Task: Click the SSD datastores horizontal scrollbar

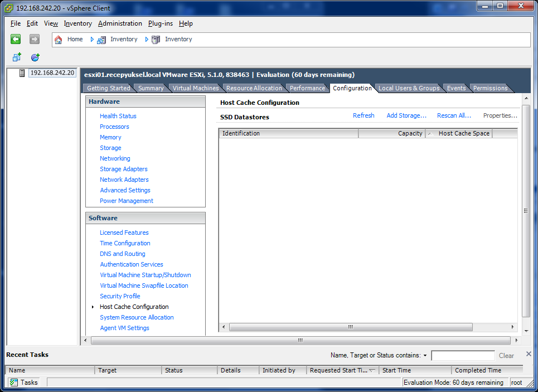Action: pyautogui.click(x=351, y=327)
